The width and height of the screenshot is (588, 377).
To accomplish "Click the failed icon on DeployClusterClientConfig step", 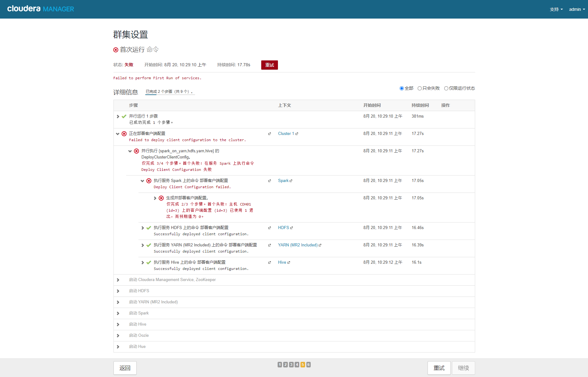I will click(x=136, y=151).
